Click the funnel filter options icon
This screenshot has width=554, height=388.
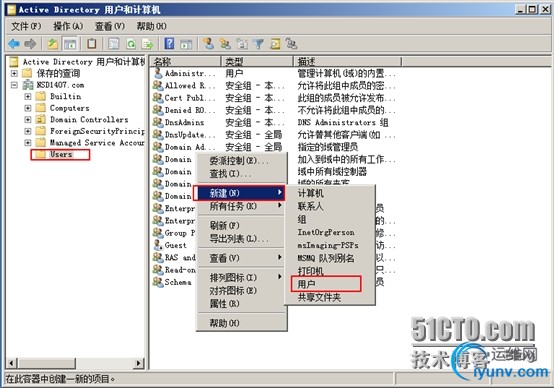[259, 44]
